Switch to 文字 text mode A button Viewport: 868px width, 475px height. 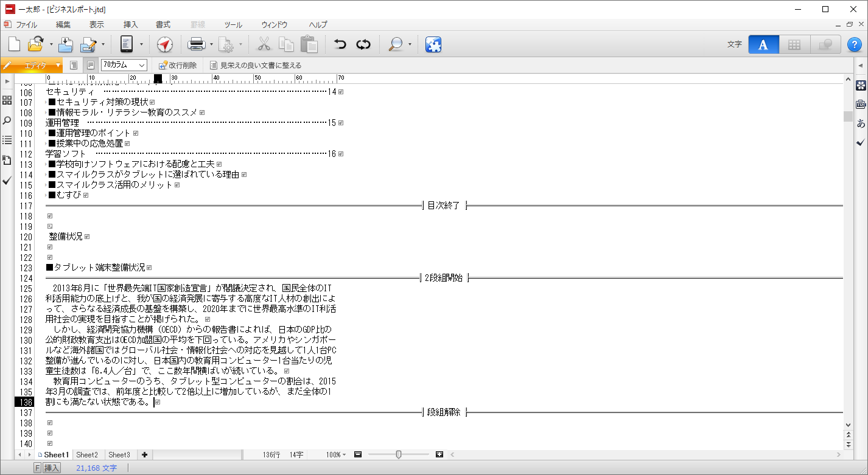[763, 44]
